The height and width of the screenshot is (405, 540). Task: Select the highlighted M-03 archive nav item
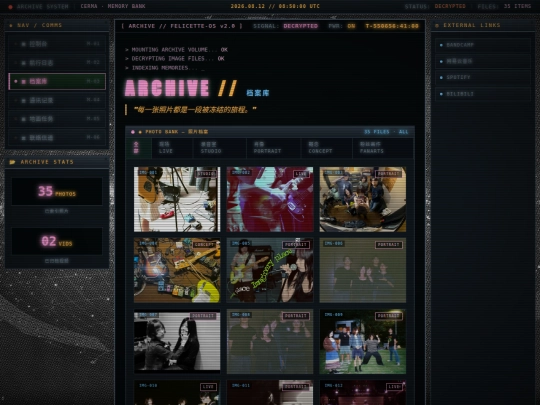57,81
